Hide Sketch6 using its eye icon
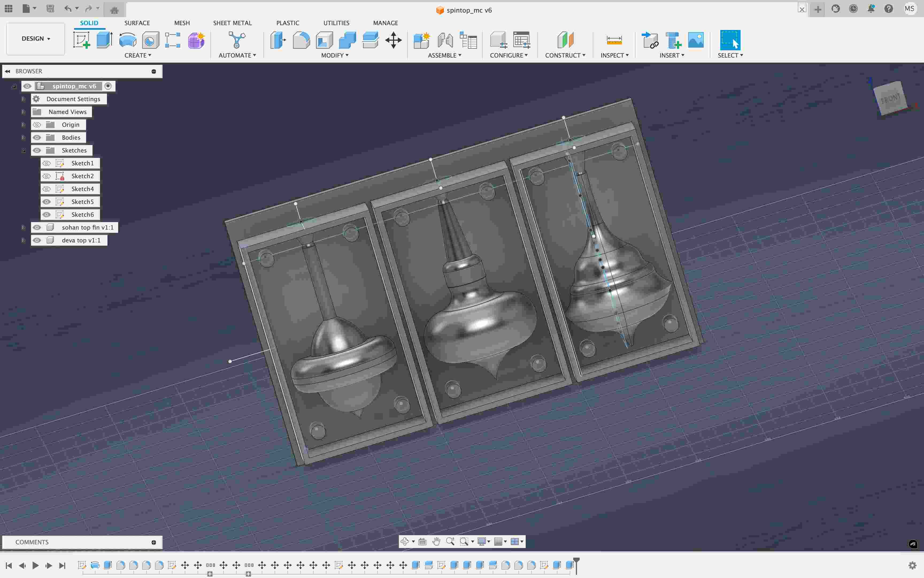 tap(47, 214)
